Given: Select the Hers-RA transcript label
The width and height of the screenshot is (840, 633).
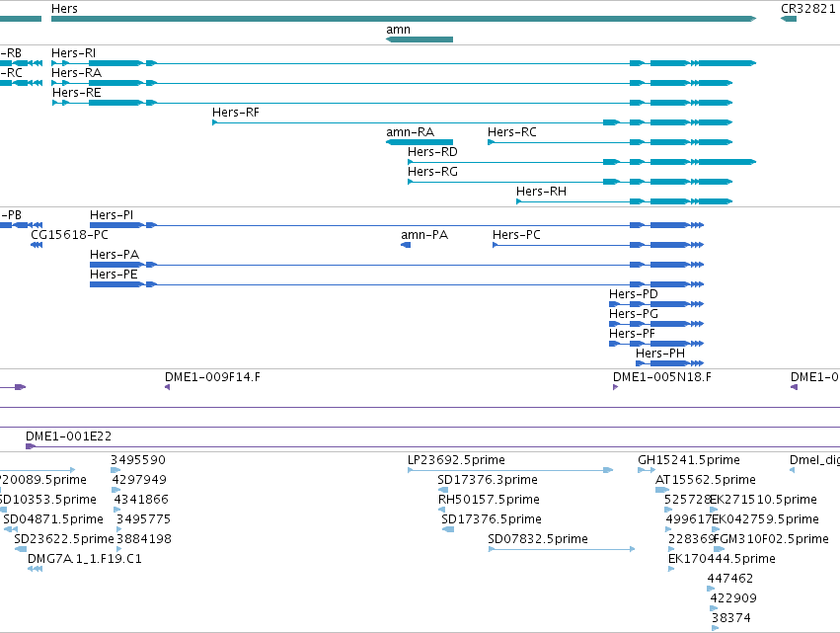Looking at the screenshot, I should tap(76, 73).
